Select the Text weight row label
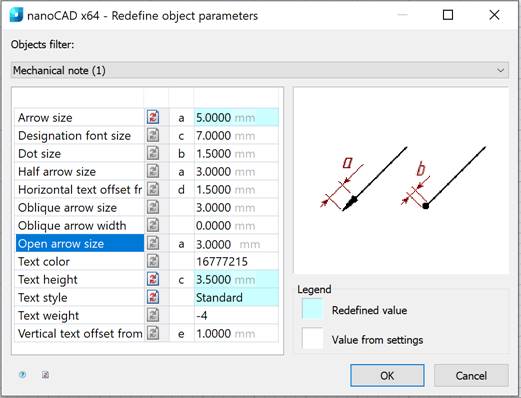This screenshot has height=398, width=521. pos(80,315)
